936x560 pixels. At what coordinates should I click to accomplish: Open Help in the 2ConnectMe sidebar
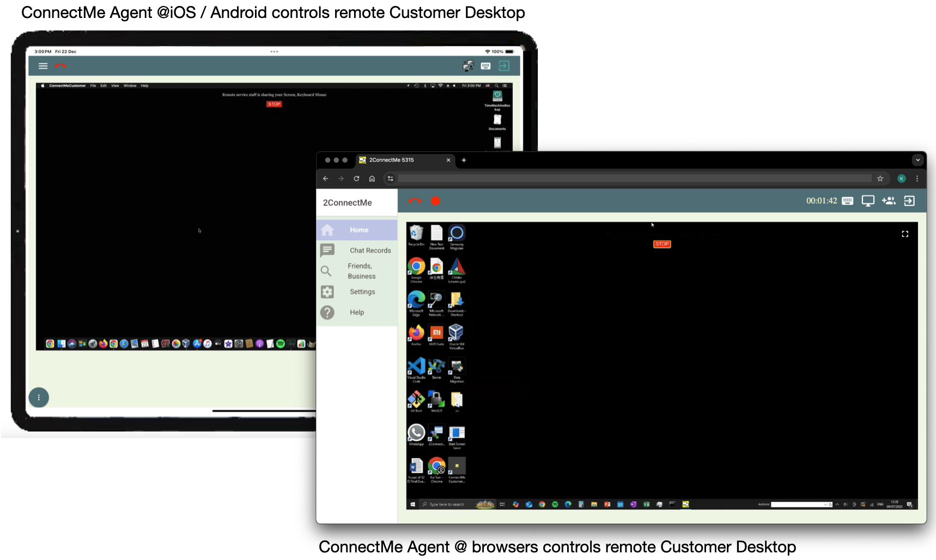coord(357,313)
